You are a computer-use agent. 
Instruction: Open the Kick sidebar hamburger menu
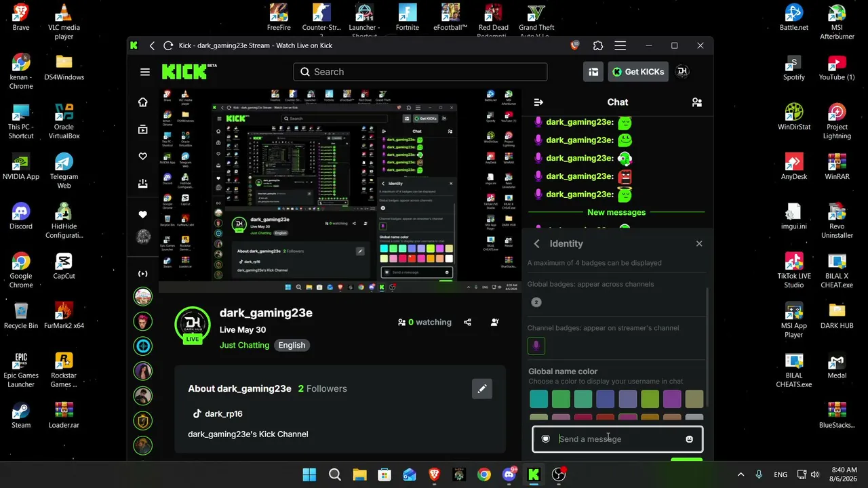click(144, 72)
